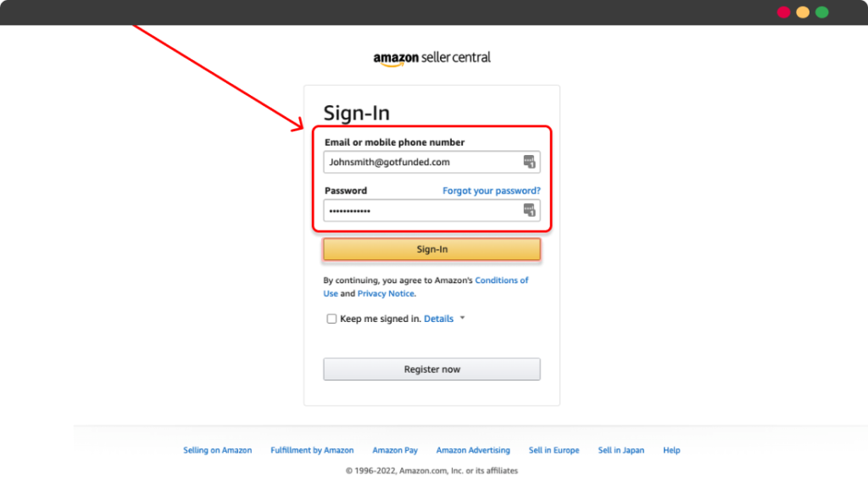This screenshot has width=868, height=500.
Task: Expand the Details dropdown arrow
Action: click(462, 318)
